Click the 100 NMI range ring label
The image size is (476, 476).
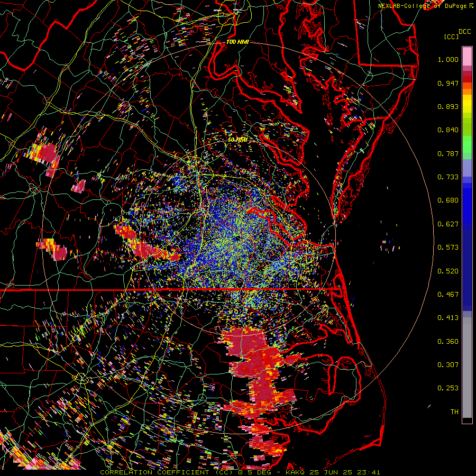coord(237,42)
